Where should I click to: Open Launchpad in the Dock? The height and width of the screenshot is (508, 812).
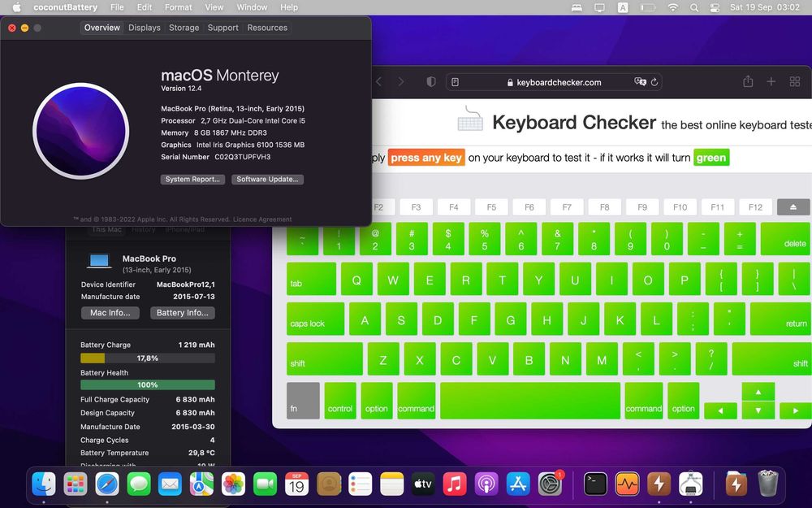click(x=76, y=484)
